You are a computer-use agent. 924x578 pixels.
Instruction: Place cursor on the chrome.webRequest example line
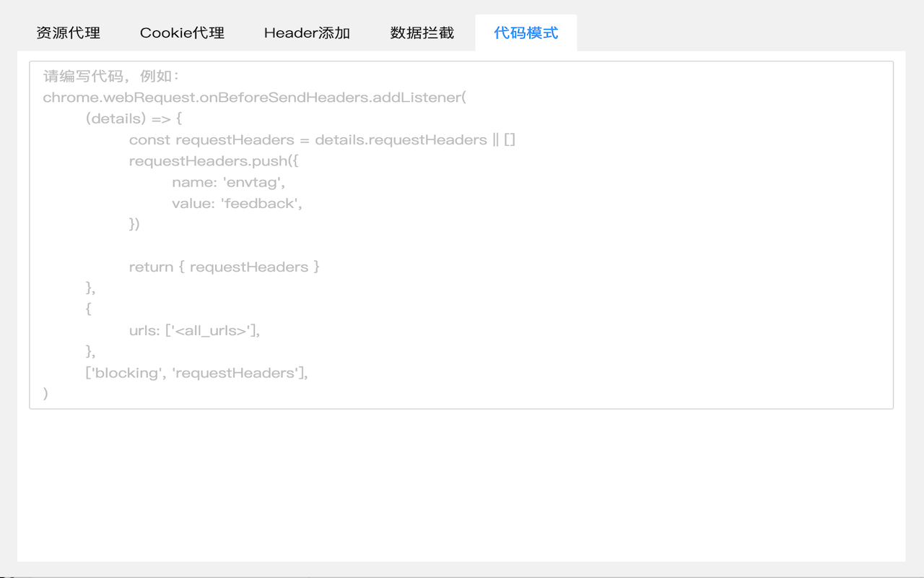point(254,97)
